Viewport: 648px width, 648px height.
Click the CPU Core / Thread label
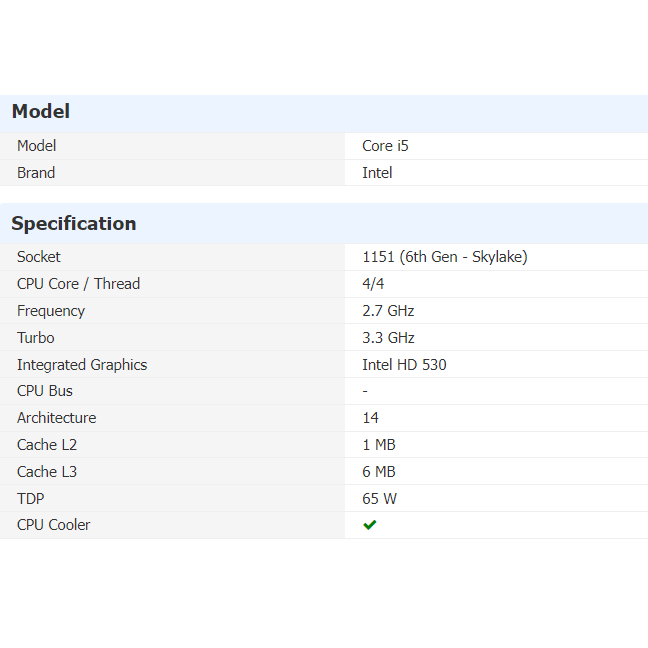tap(78, 284)
